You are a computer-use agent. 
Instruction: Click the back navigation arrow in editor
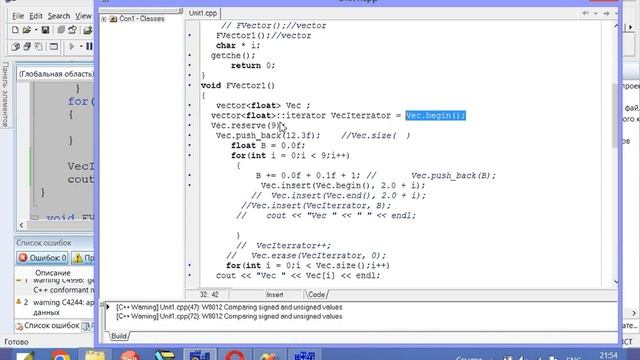pyautogui.click(x=585, y=13)
